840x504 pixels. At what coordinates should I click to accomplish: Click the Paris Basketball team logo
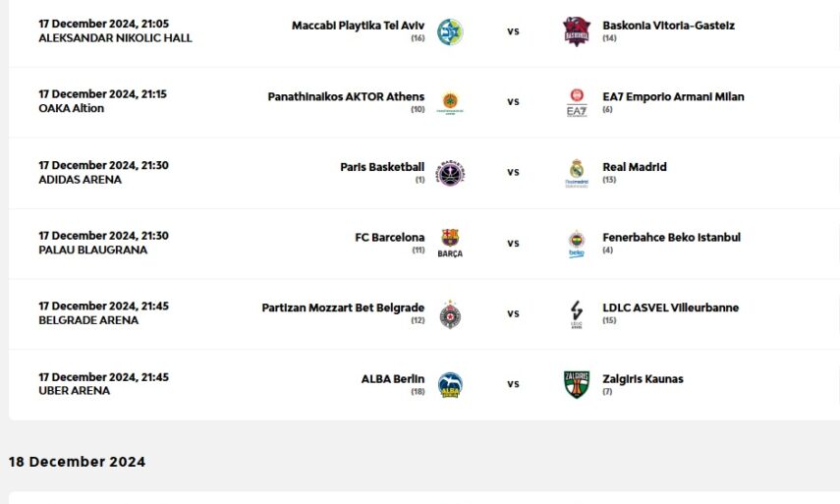pyautogui.click(x=450, y=172)
